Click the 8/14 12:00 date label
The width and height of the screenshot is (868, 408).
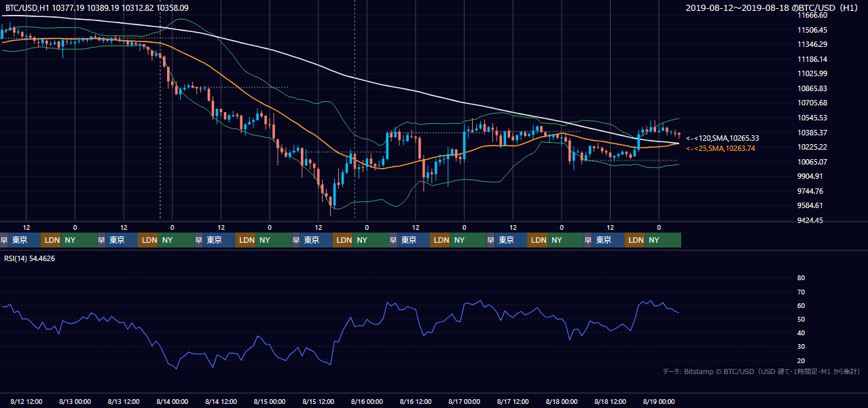coord(221,401)
